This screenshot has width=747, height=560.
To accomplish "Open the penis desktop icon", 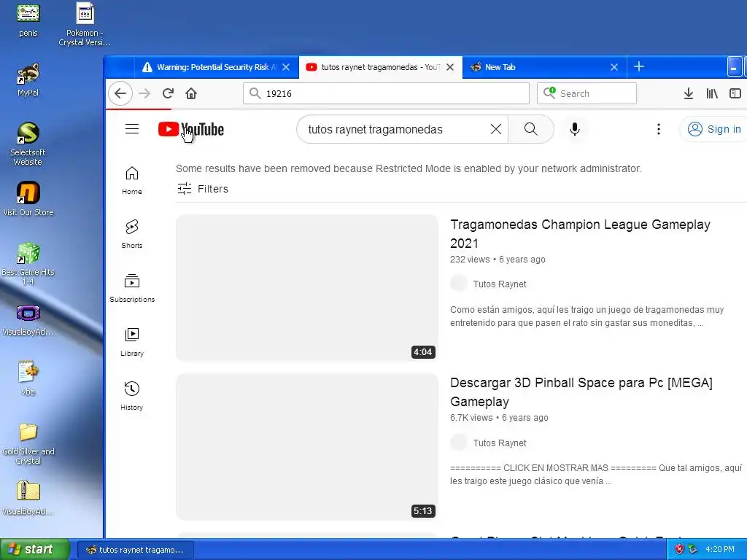I will point(28,19).
